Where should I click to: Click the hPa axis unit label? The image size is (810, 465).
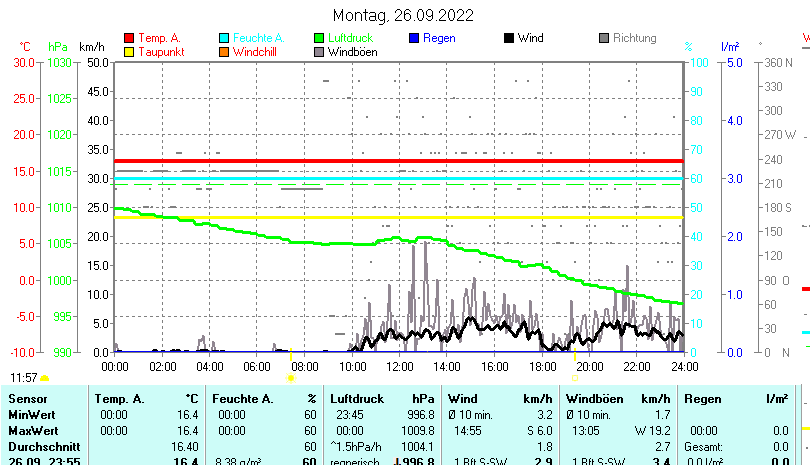57,47
